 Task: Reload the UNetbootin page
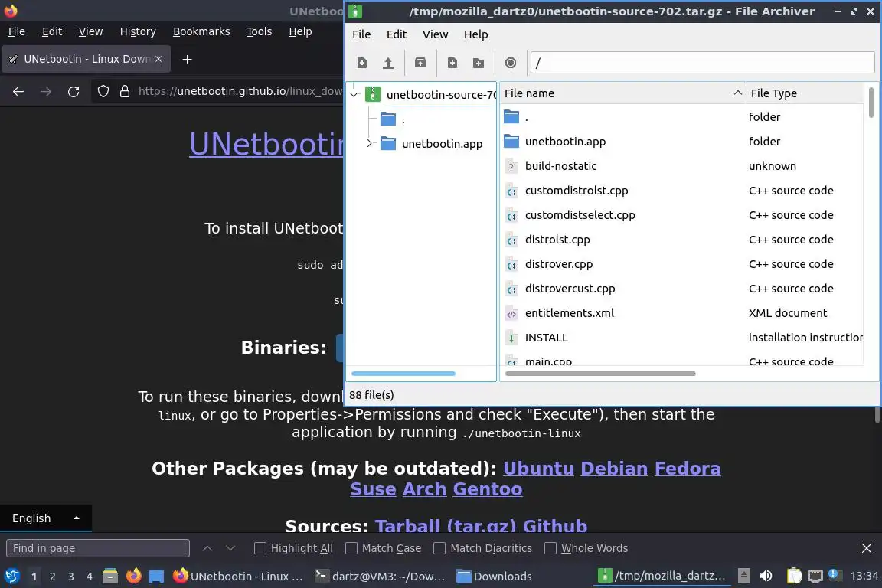73,91
